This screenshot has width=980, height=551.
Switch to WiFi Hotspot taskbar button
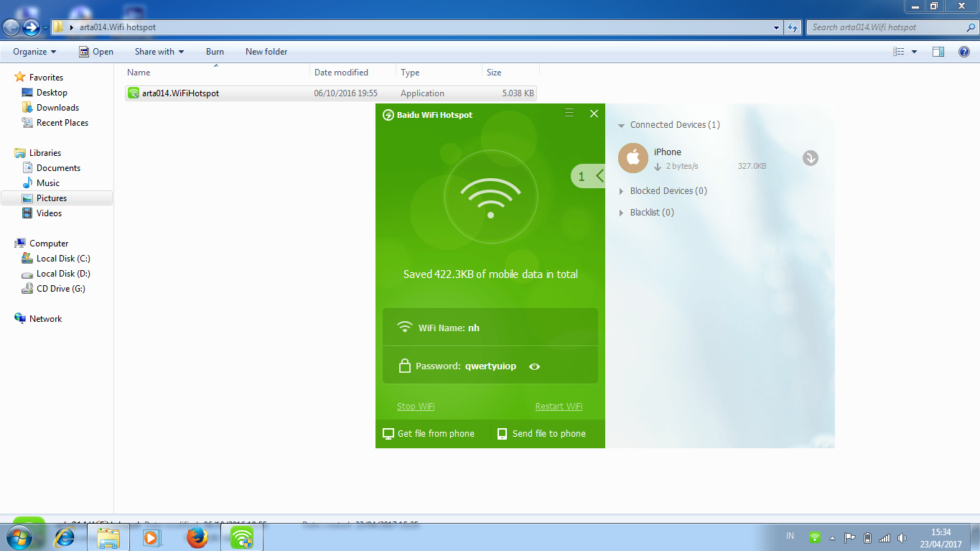click(x=242, y=537)
